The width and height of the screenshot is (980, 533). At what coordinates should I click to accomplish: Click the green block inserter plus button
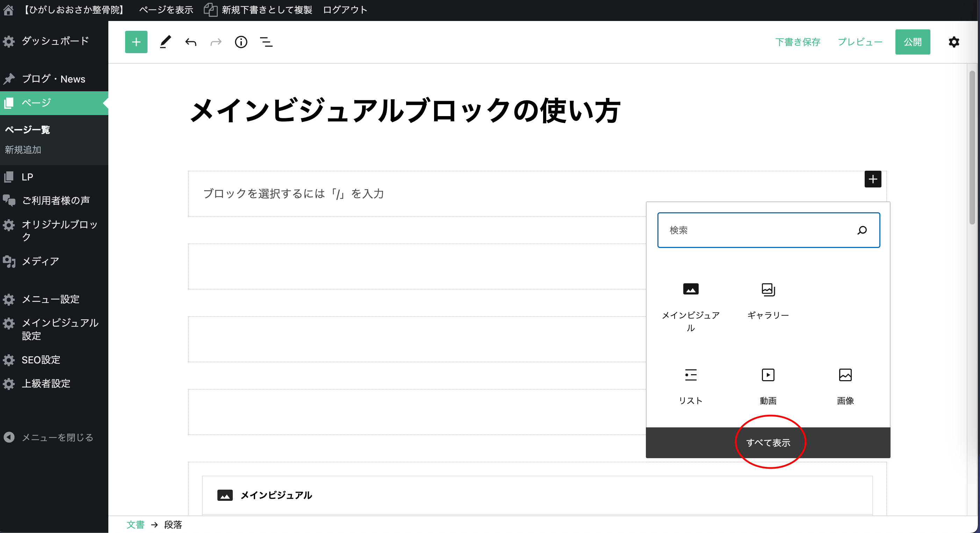coord(136,42)
